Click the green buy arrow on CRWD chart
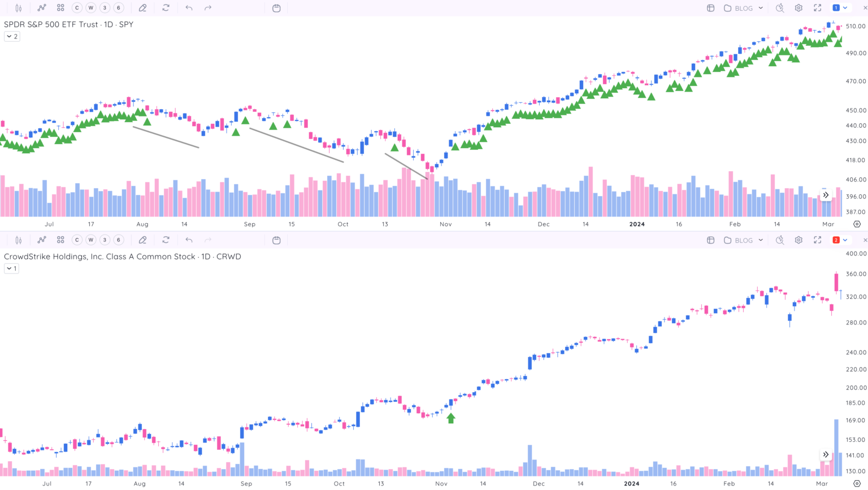 (451, 418)
